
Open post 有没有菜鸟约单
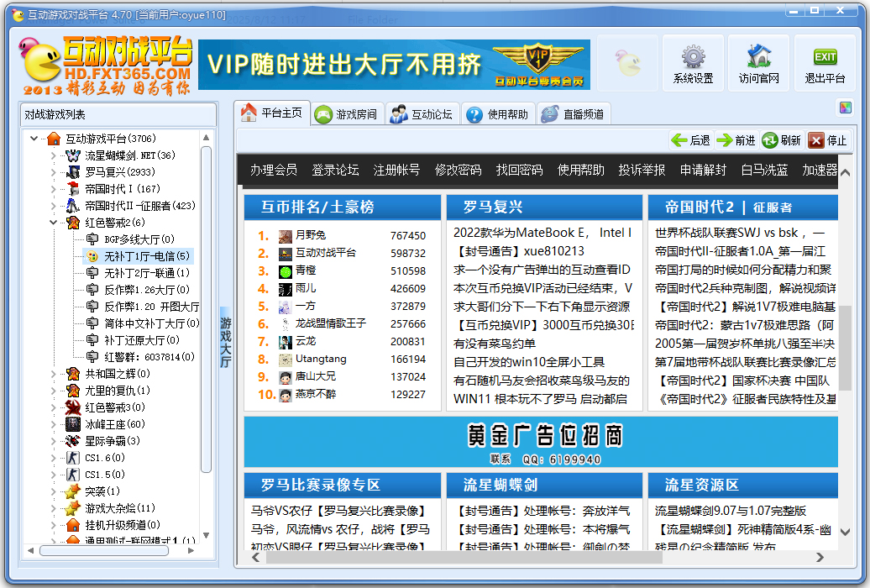495,344
